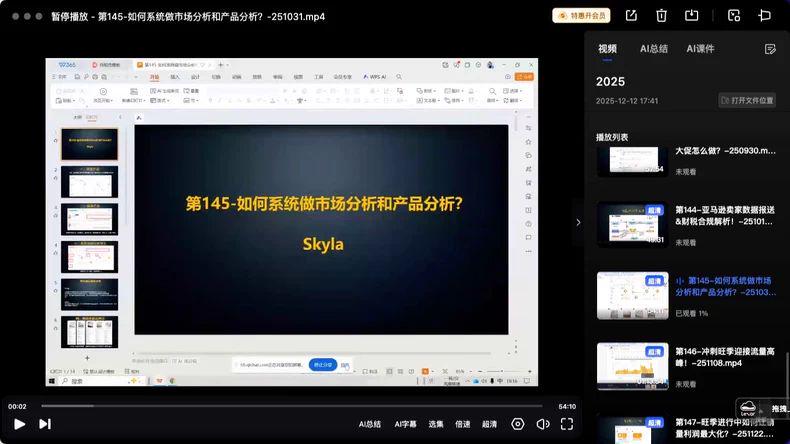Click the currently playing 第145 title
790x444 pixels.
(725, 286)
